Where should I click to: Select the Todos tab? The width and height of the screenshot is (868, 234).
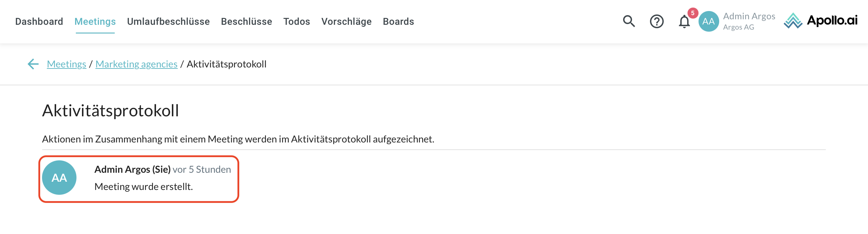tap(297, 21)
